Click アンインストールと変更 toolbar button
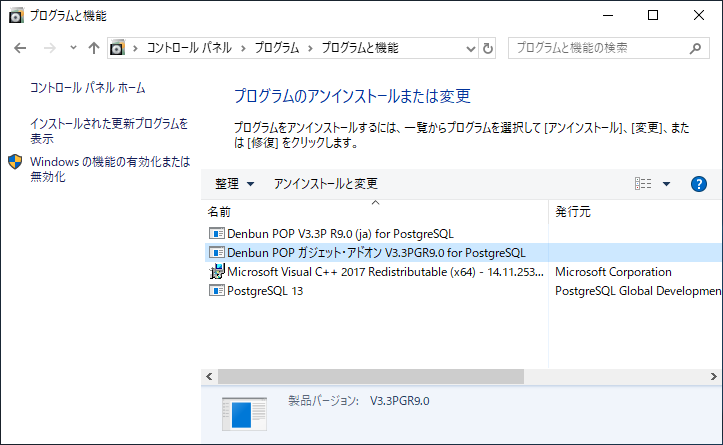Screen dimensions: 723x445 326,184
